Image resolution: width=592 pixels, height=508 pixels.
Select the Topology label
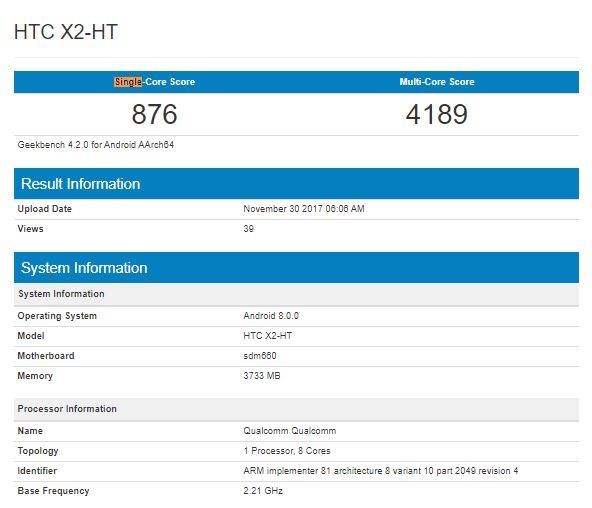pos(38,451)
